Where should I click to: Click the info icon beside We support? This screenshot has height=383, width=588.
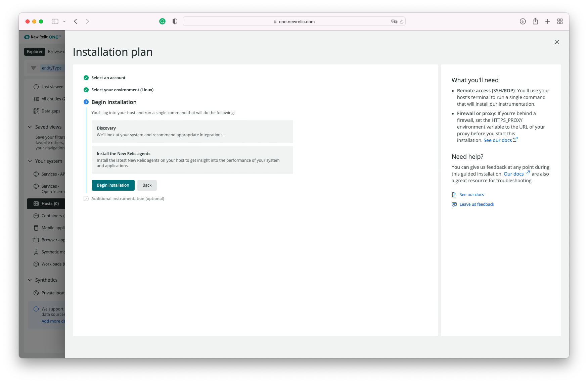[x=36, y=309]
